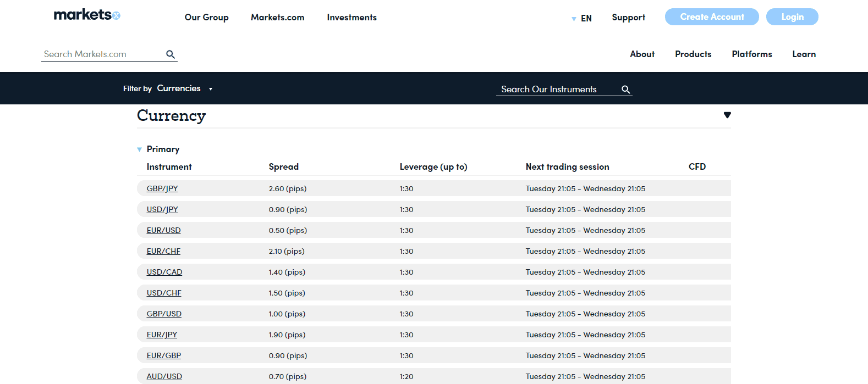Open the Products menu
Viewport: 868px width, 384px height.
[x=693, y=54]
